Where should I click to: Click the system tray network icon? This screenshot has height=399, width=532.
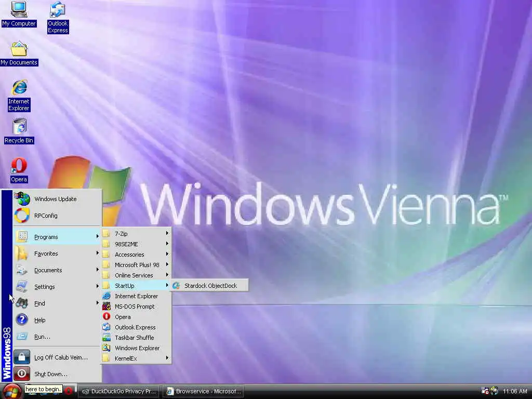point(485,391)
